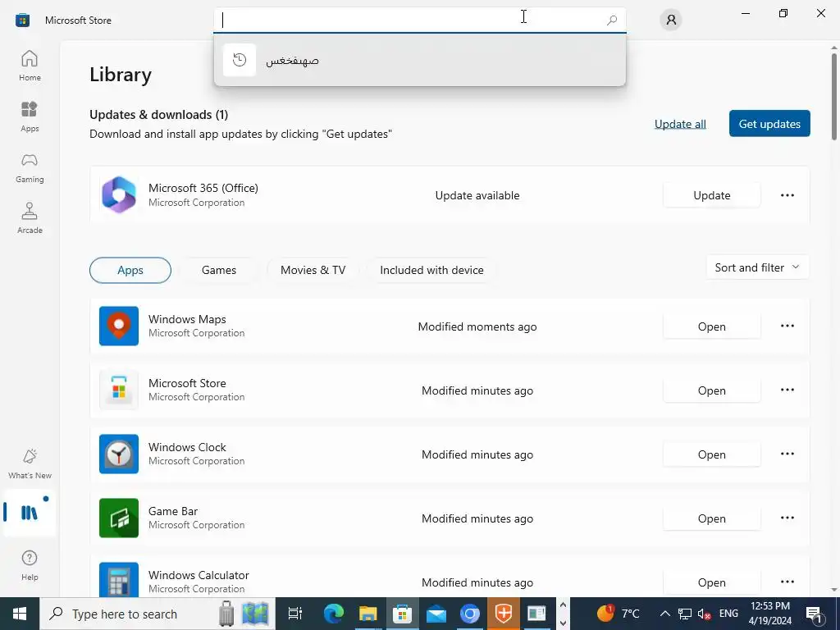Open Help in the sidebar

pos(30,565)
